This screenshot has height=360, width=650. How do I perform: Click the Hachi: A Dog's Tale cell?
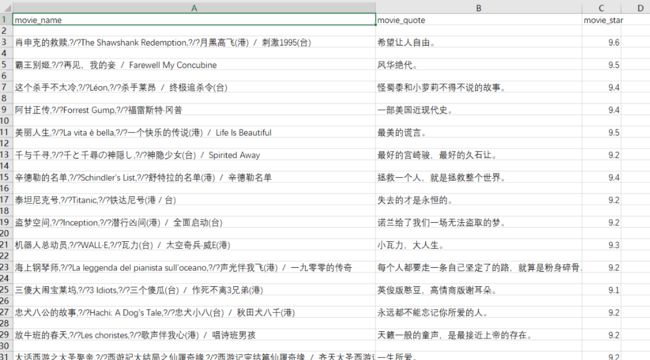click(x=194, y=312)
